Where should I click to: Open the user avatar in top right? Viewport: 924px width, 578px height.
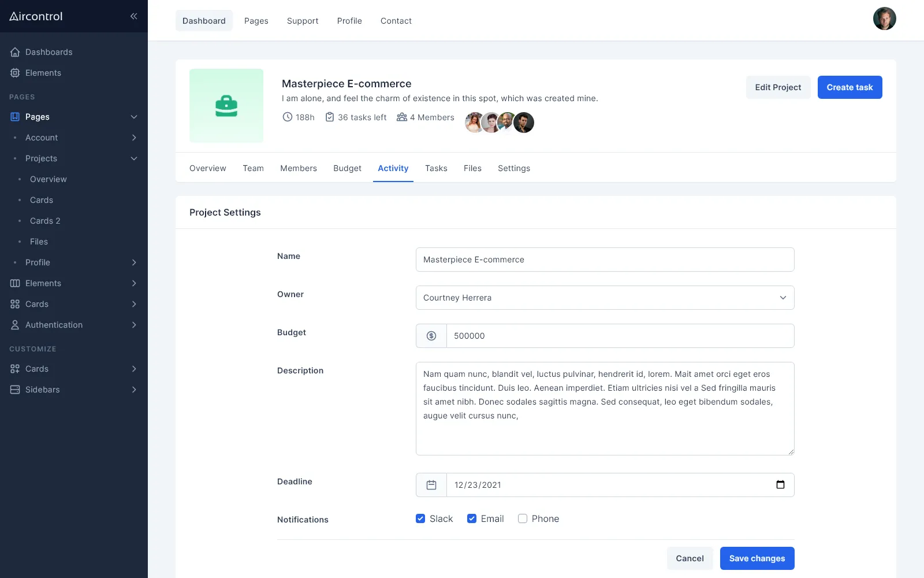tap(885, 18)
